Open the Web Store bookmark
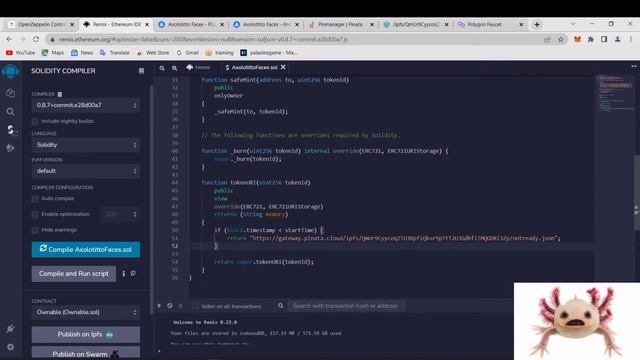Viewport: 640px width, 360px height. tap(153, 53)
